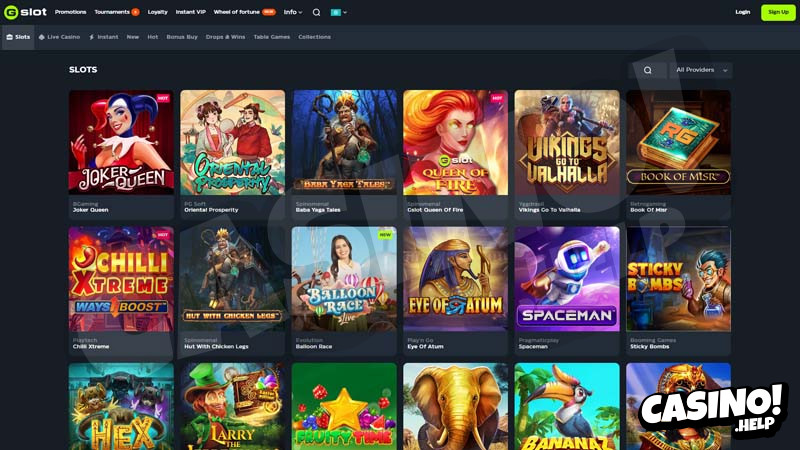Open the Larry the Leprechaun thumbnail
This screenshot has height=450, width=800.
click(x=233, y=407)
